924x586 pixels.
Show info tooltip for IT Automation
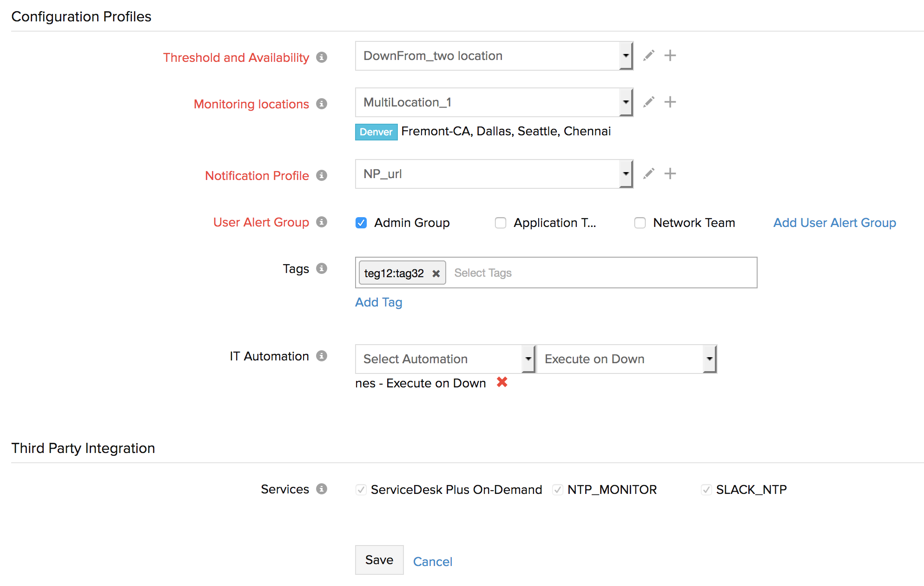322,356
